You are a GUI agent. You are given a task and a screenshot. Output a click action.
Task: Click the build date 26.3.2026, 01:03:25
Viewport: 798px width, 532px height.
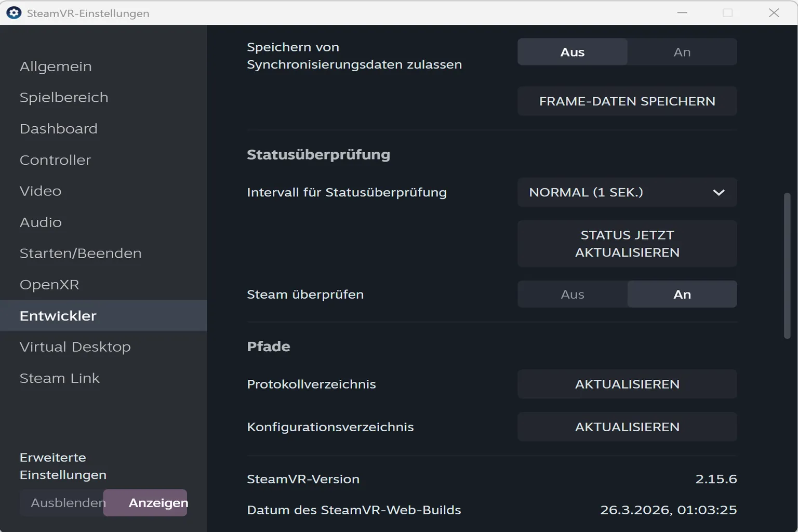[668, 510]
